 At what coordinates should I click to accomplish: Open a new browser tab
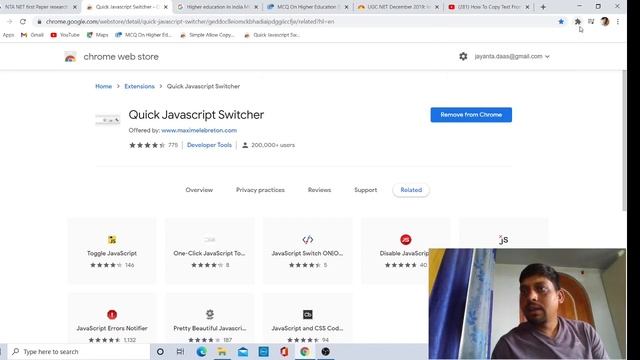pyautogui.click(x=543, y=7)
